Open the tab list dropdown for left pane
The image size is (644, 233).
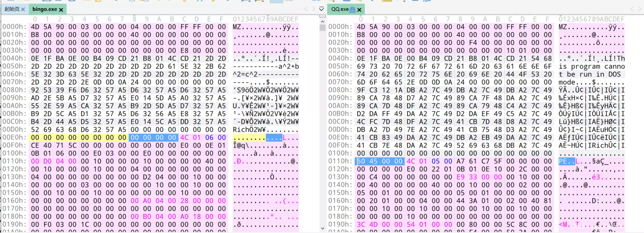coord(321,9)
